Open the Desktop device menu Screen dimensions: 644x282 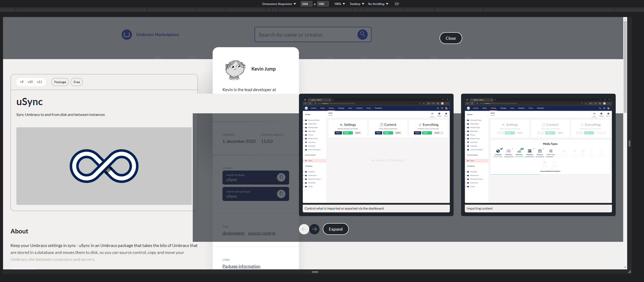[357, 4]
